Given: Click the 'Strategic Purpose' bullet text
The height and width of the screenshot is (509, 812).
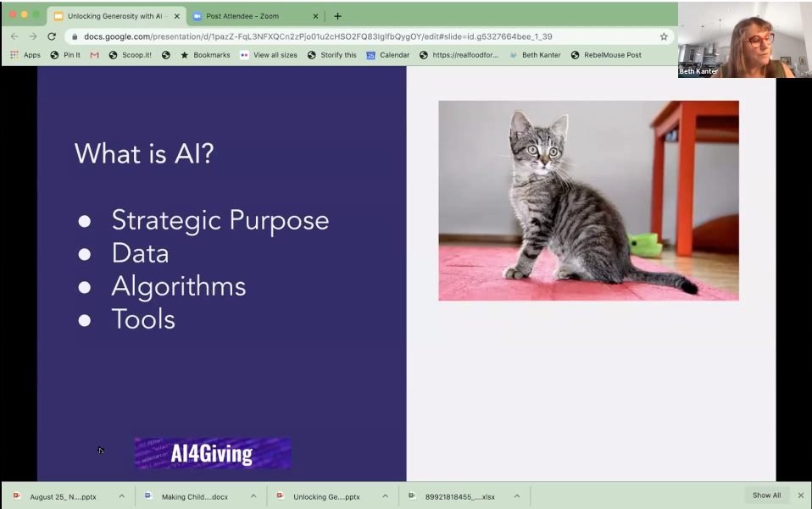Looking at the screenshot, I should tap(220, 221).
